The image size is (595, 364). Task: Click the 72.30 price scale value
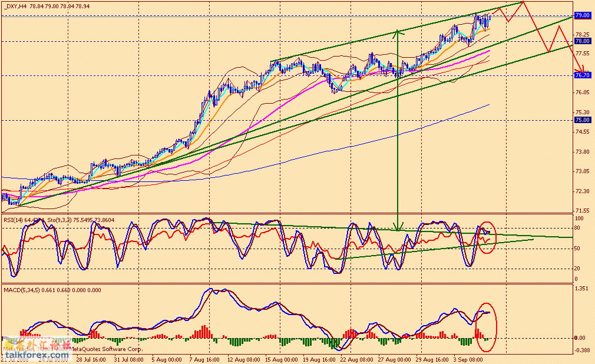583,191
